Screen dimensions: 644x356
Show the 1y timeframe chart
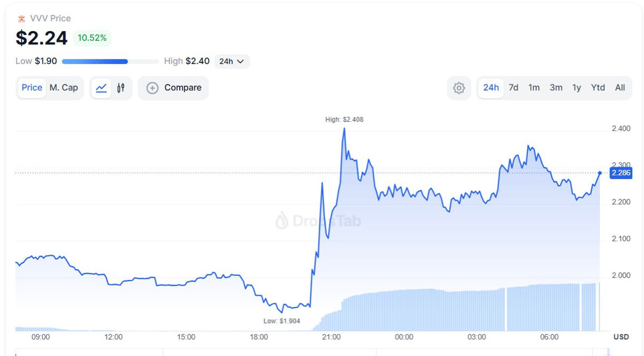576,88
